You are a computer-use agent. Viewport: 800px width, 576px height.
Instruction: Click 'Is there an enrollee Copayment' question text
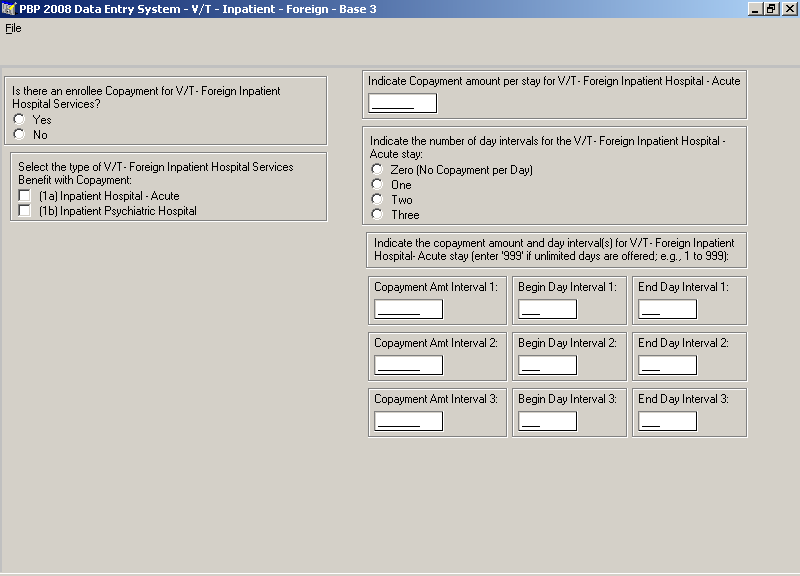tap(146, 97)
